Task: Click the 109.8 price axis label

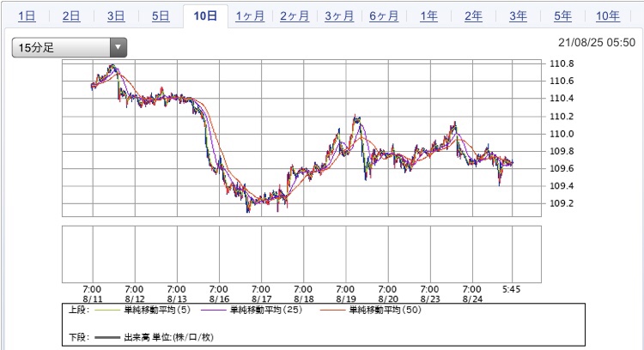Action: coord(562,151)
